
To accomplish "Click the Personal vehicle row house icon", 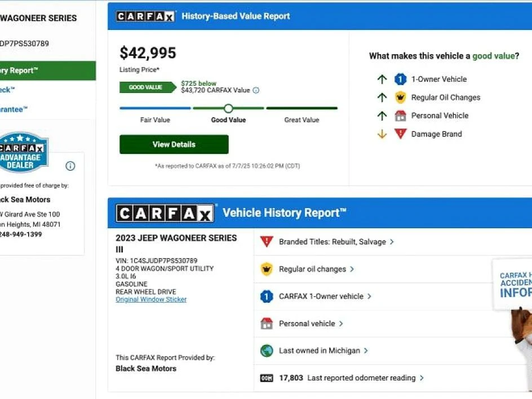I will click(267, 323).
